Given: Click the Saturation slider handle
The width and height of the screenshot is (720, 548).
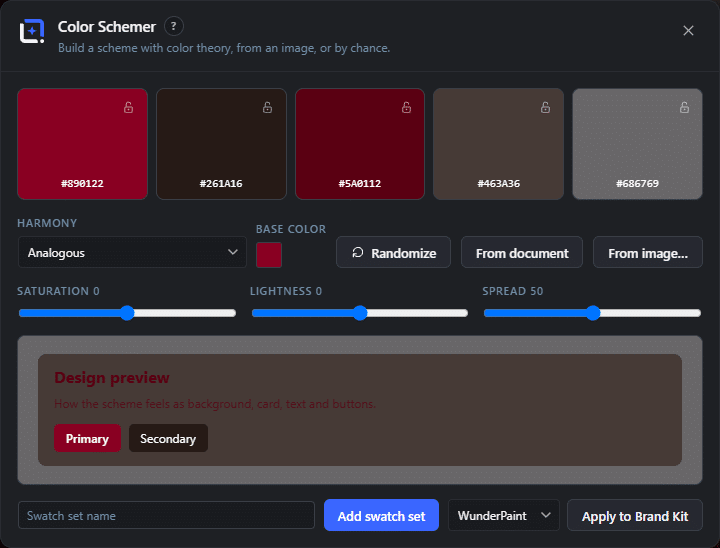Looking at the screenshot, I should 127,313.
